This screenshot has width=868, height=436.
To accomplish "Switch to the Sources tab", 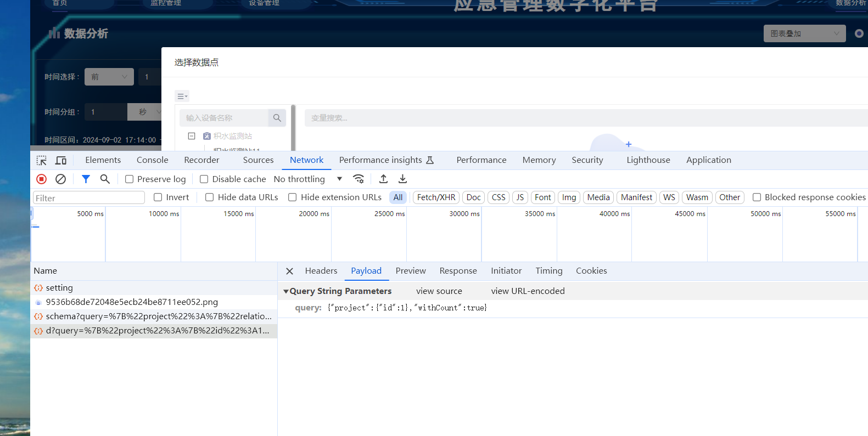I will (259, 160).
